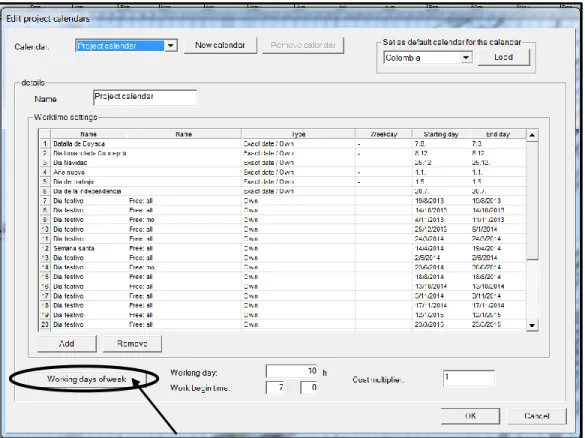Click row number 10 header
Image resolution: width=585 pixels, height=438 pixels.
coord(45,229)
